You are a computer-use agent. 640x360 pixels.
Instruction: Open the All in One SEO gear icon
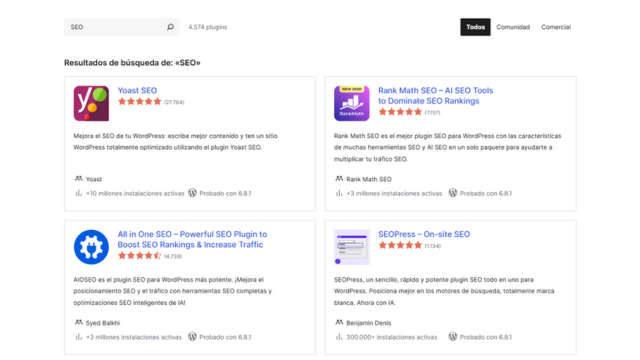point(91,247)
